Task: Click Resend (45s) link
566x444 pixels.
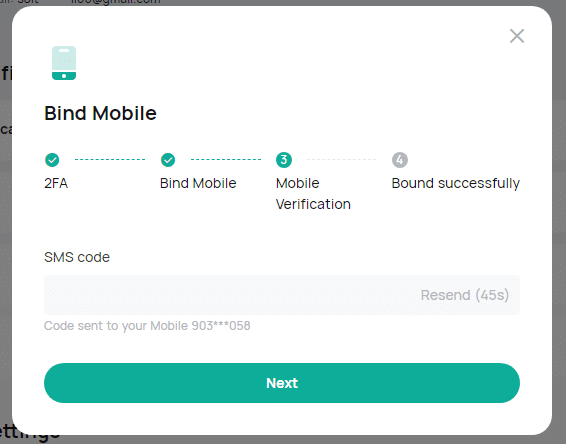Action: [x=465, y=295]
